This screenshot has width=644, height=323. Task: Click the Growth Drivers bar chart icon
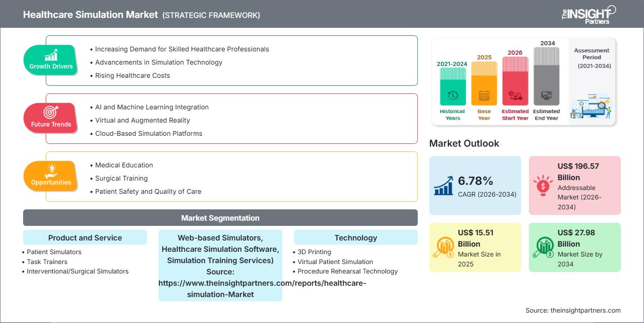pos(51,55)
